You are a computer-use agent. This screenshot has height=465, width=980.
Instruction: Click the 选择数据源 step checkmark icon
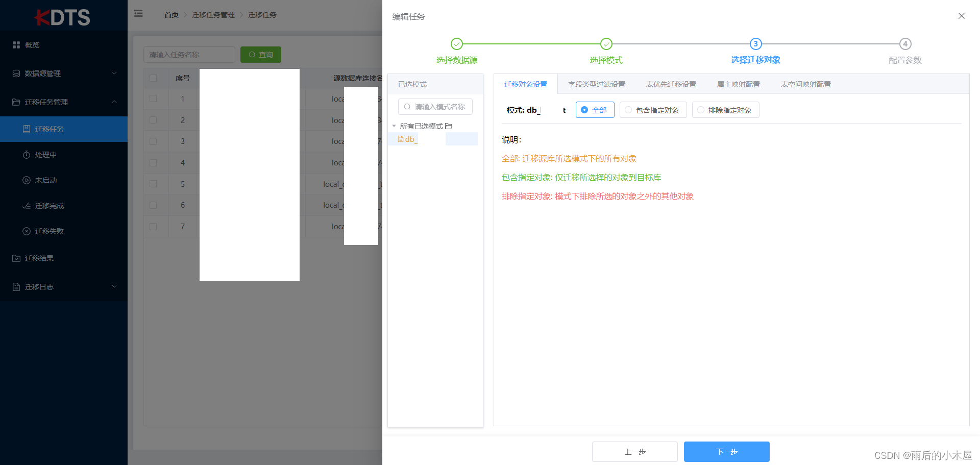[x=457, y=44]
